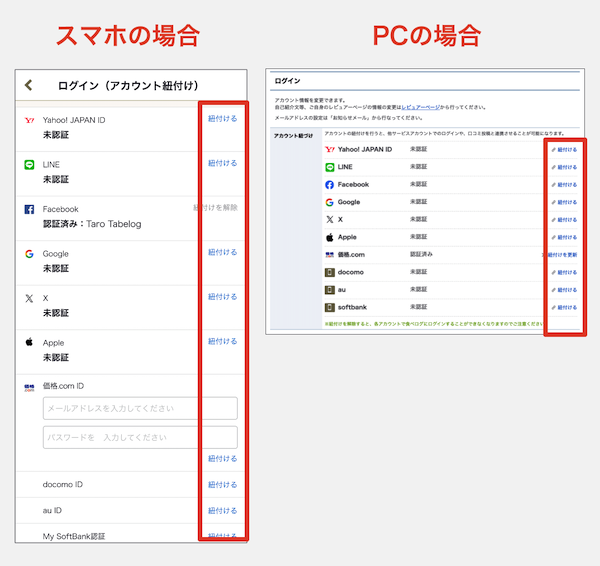Click the Yahoo! JAPAN ID icon in smartphone list
Viewport: 600px width, 566px height.
point(29,120)
